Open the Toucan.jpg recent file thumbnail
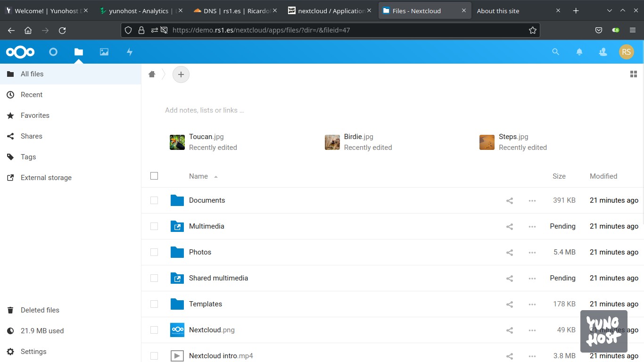The width and height of the screenshot is (644, 362). point(177,142)
